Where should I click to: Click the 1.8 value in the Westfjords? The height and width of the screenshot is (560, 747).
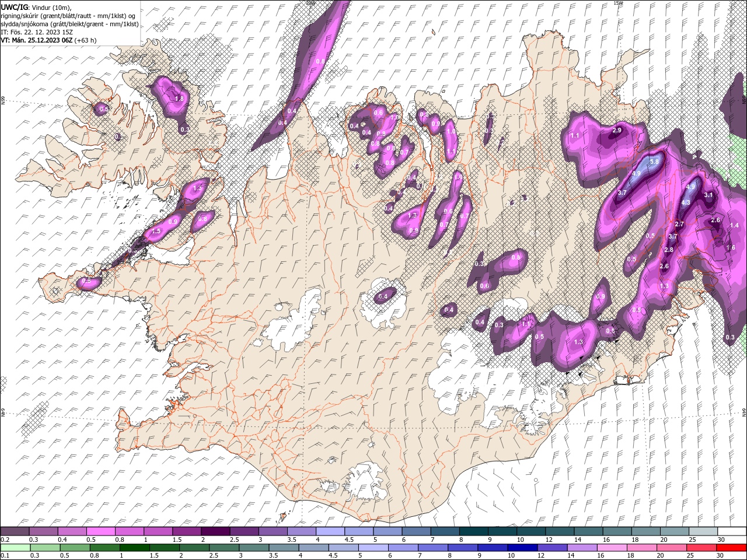179,99
